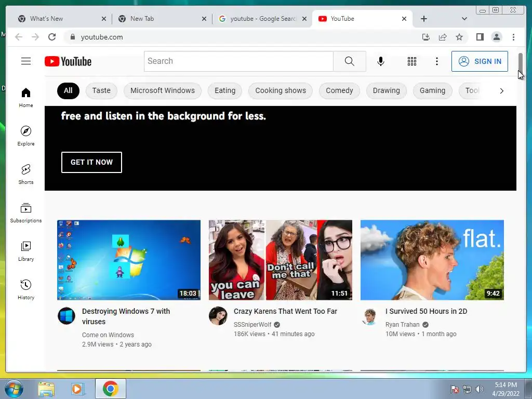
Task: Play the Windows 7 desktop video thumbnail
Action: tap(129, 260)
